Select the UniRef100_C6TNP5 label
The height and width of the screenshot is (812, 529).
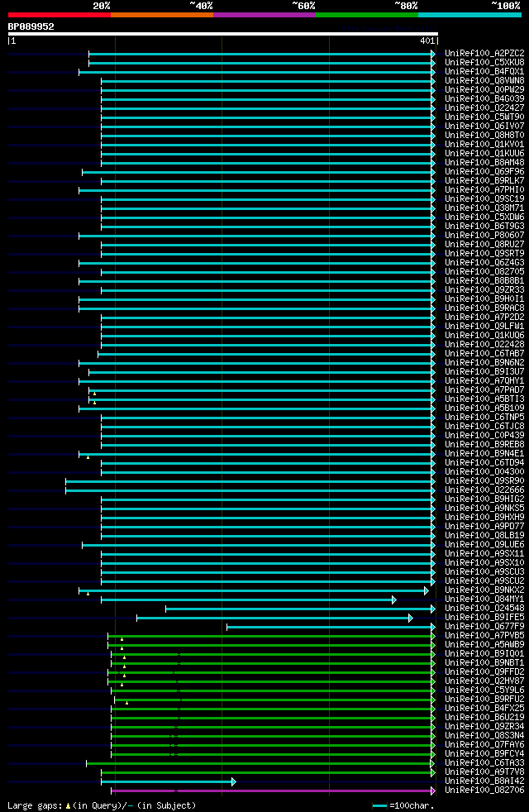click(484, 417)
